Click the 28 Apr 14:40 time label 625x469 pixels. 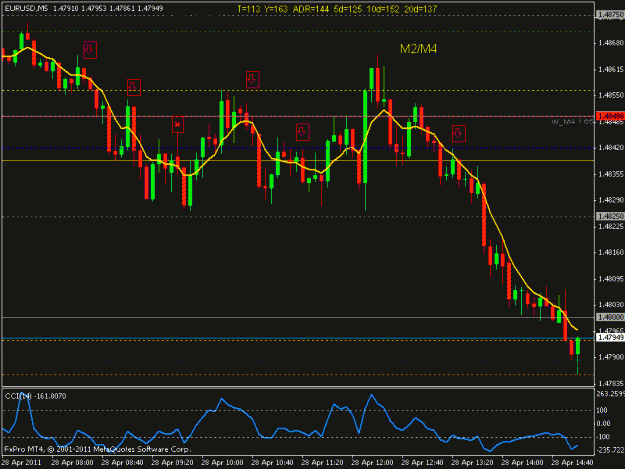click(572, 463)
